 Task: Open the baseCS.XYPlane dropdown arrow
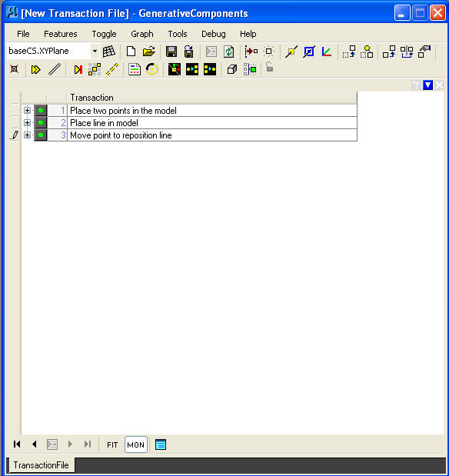tap(95, 51)
